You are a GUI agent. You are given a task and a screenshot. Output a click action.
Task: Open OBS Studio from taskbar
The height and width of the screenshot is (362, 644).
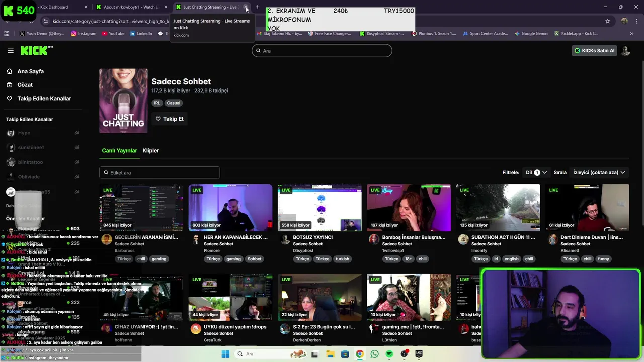click(404, 354)
